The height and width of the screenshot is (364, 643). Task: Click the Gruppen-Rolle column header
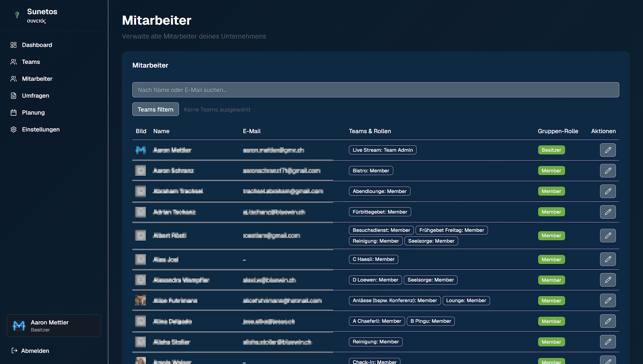pyautogui.click(x=558, y=131)
